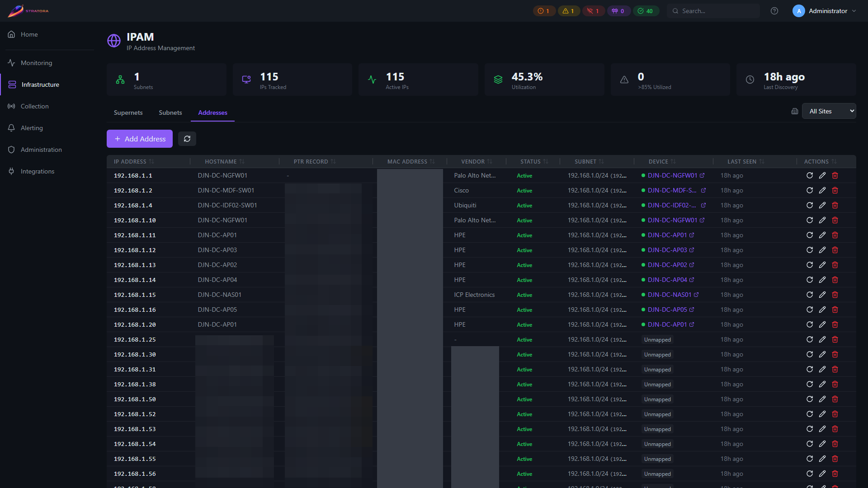
Task: Click the IP cell 192.168.1.13
Action: click(x=135, y=265)
